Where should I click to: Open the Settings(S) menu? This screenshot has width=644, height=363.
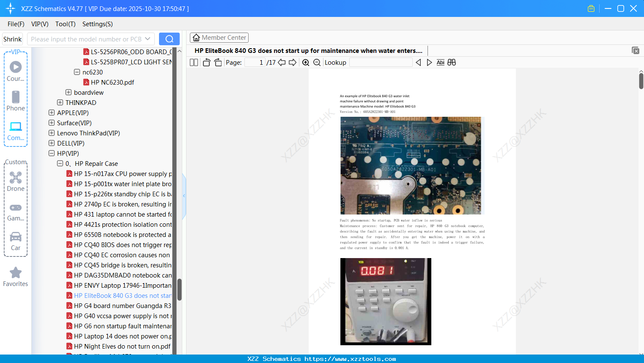(98, 24)
